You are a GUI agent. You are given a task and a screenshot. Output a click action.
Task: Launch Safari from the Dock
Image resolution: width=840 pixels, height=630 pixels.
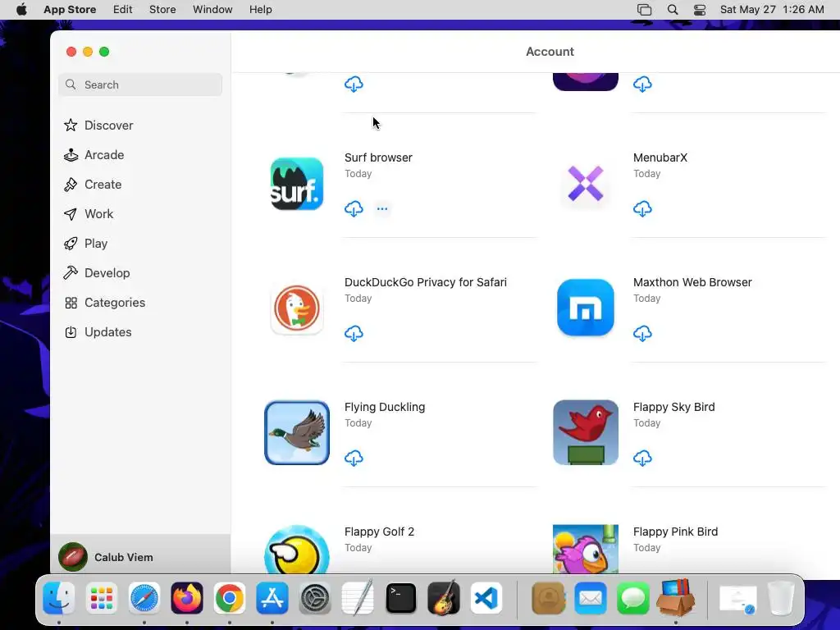[144, 598]
